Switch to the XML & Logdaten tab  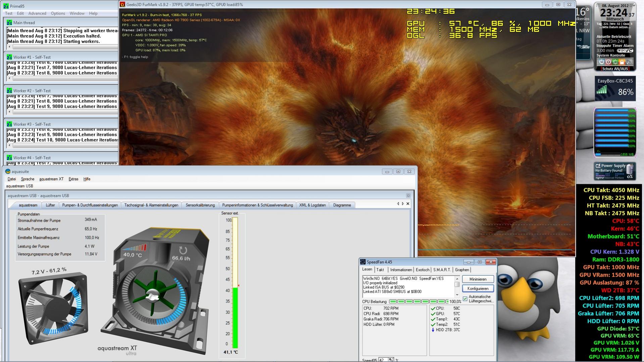click(x=312, y=205)
